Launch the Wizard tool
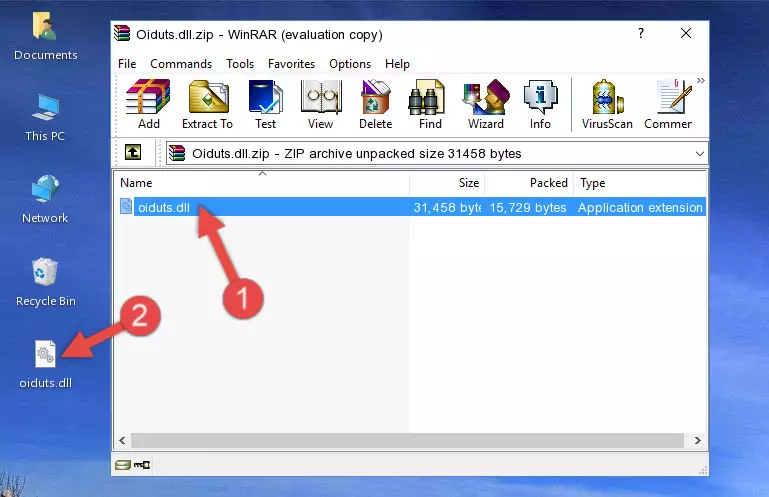This screenshot has height=497, width=769. (x=486, y=105)
